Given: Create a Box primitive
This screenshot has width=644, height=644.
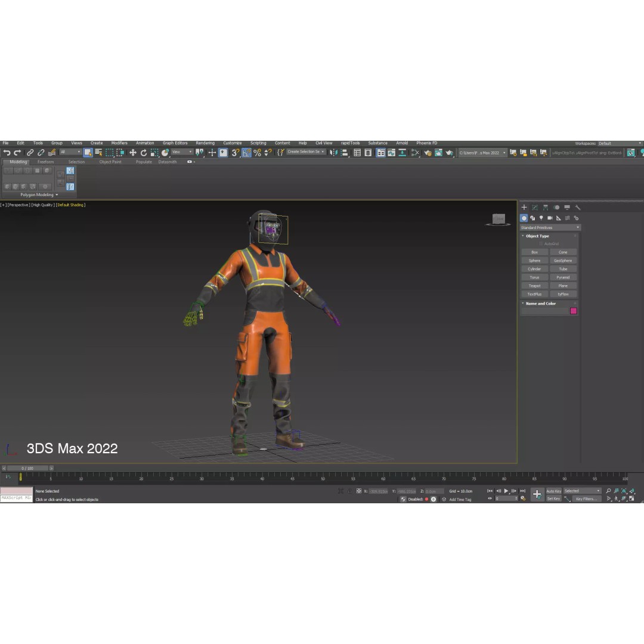Looking at the screenshot, I should [x=534, y=252].
